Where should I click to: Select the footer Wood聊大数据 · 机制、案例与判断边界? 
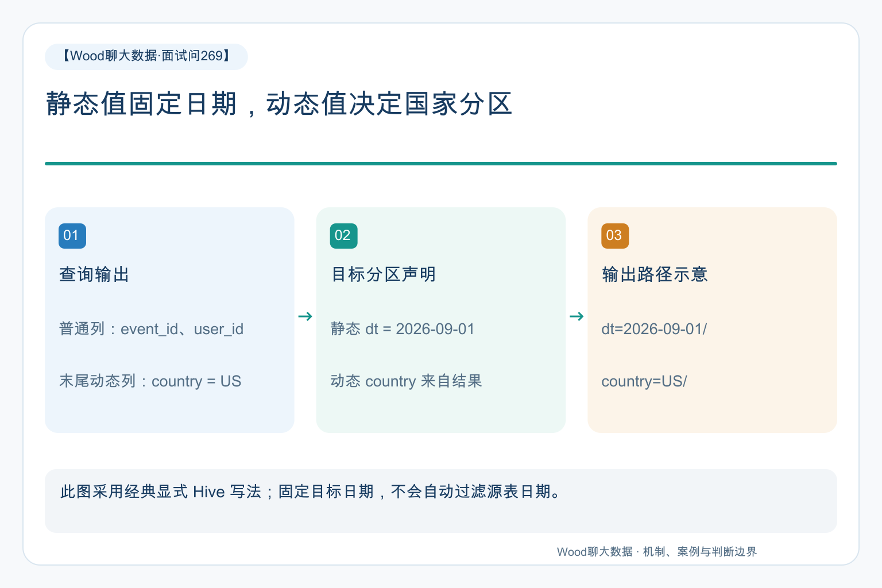tap(657, 552)
